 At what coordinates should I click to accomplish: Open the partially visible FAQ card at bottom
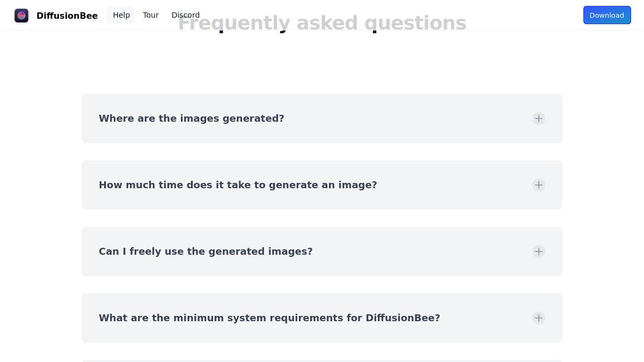(322, 361)
